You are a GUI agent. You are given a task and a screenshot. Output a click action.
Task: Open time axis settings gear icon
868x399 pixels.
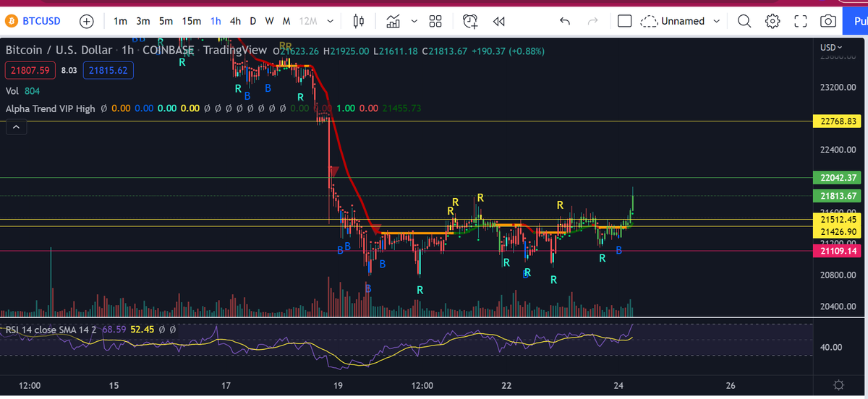click(x=838, y=385)
